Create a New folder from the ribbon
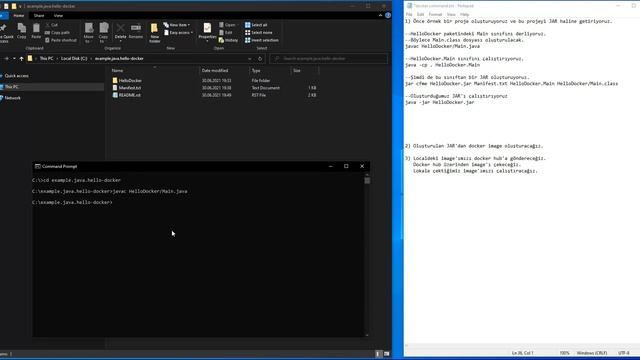640x360 pixels. [x=154, y=33]
